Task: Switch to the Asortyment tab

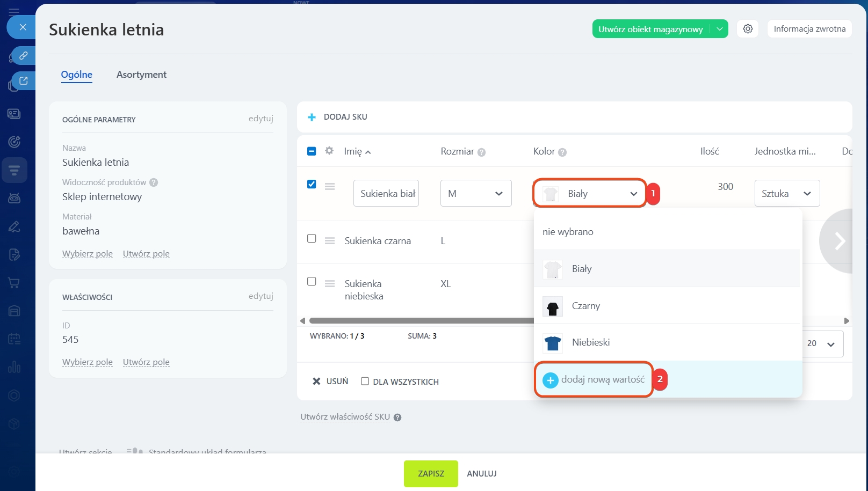Action: [141, 75]
